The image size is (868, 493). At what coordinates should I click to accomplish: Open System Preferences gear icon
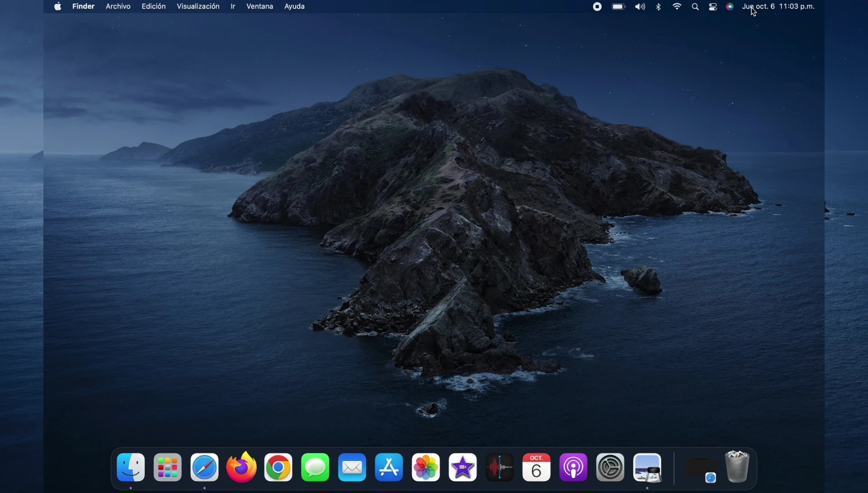pyautogui.click(x=611, y=468)
